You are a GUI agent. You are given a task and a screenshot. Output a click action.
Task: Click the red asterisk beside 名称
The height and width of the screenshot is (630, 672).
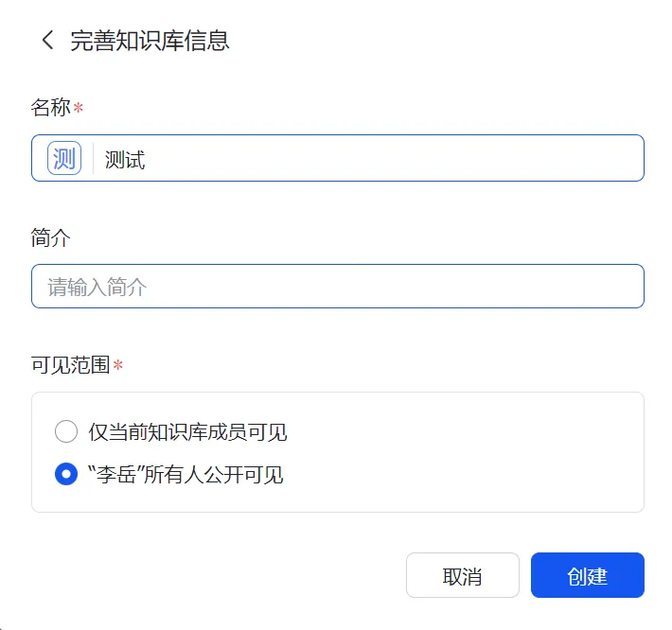79,109
